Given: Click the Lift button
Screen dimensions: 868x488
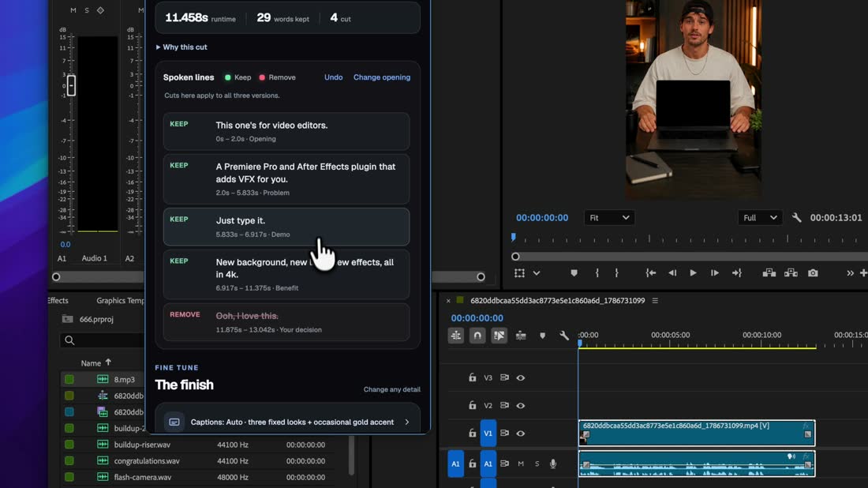Looking at the screenshot, I should point(769,273).
